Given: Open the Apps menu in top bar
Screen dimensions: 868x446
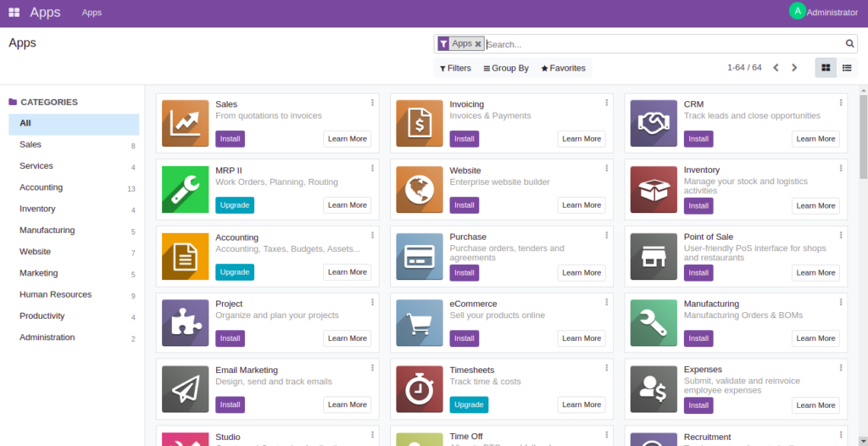Looking at the screenshot, I should [92, 12].
